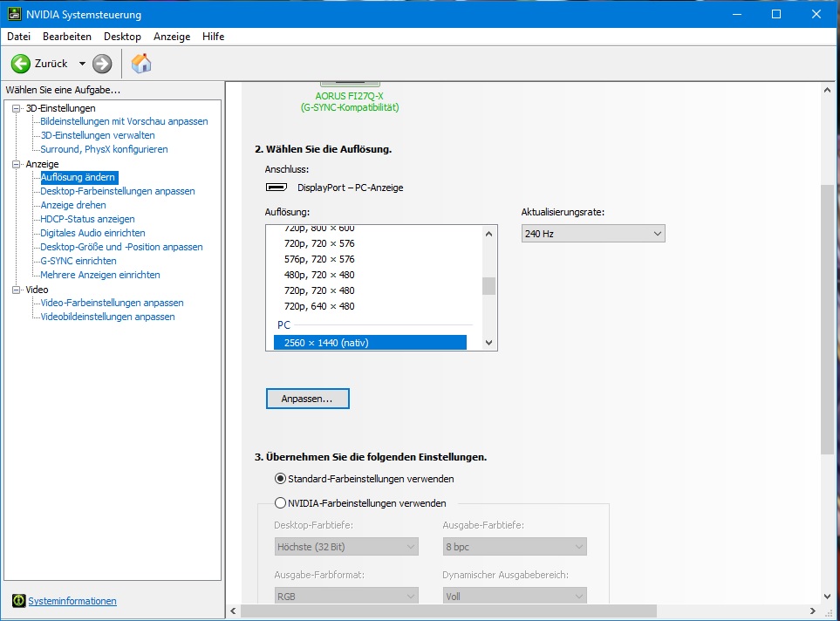Open Videobildeinstellungen anpassen

click(x=107, y=316)
